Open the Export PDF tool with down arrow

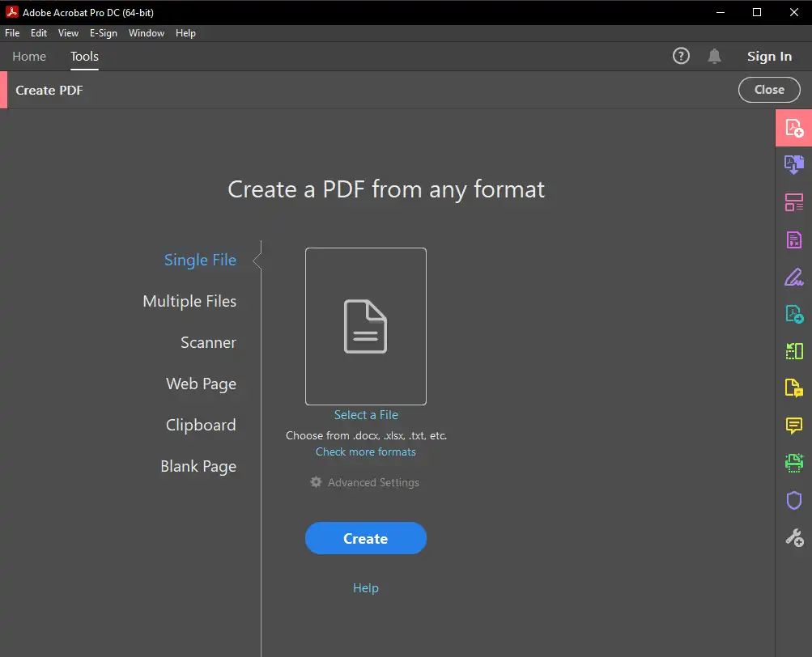coord(794,164)
